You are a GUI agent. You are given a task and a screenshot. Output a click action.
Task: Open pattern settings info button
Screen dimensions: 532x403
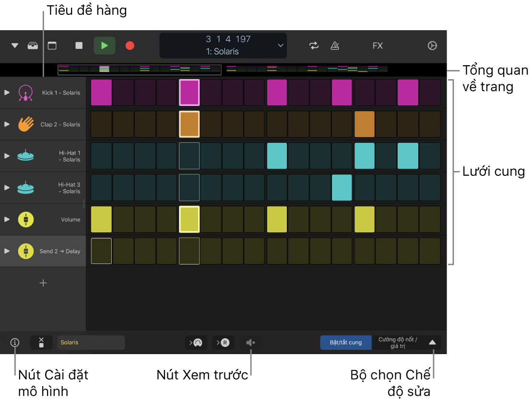[x=14, y=343]
